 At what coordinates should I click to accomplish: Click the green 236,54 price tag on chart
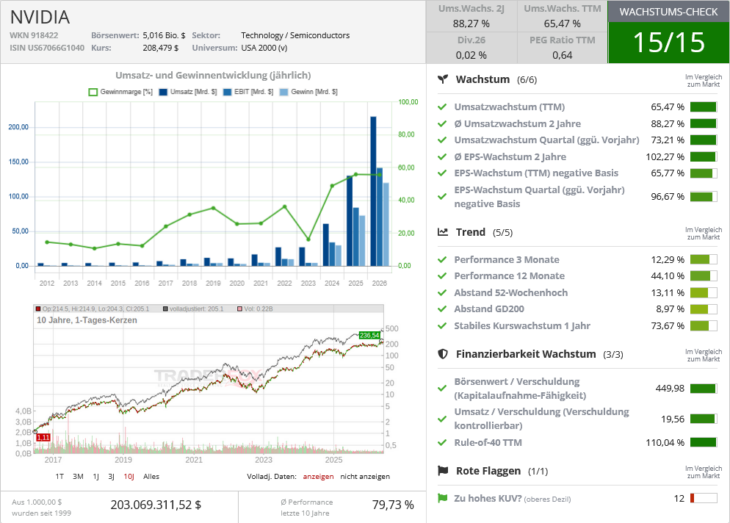369,335
